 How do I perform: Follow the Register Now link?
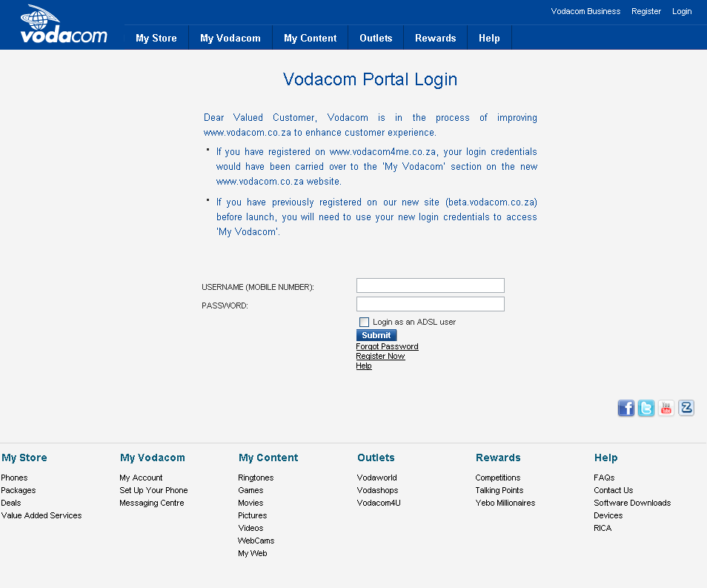(381, 356)
